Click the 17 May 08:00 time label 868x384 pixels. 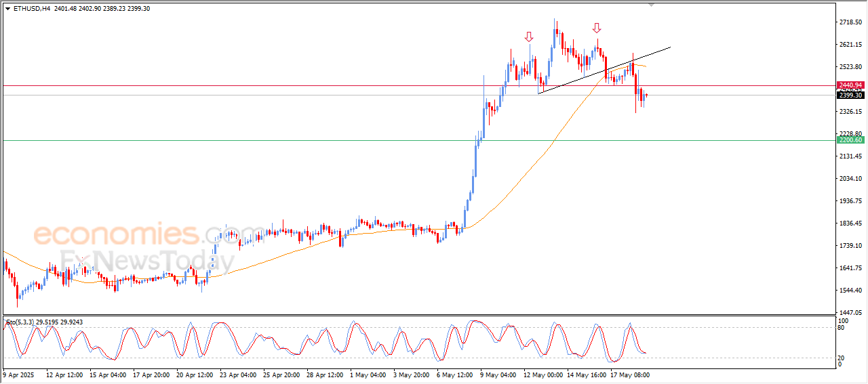point(631,374)
